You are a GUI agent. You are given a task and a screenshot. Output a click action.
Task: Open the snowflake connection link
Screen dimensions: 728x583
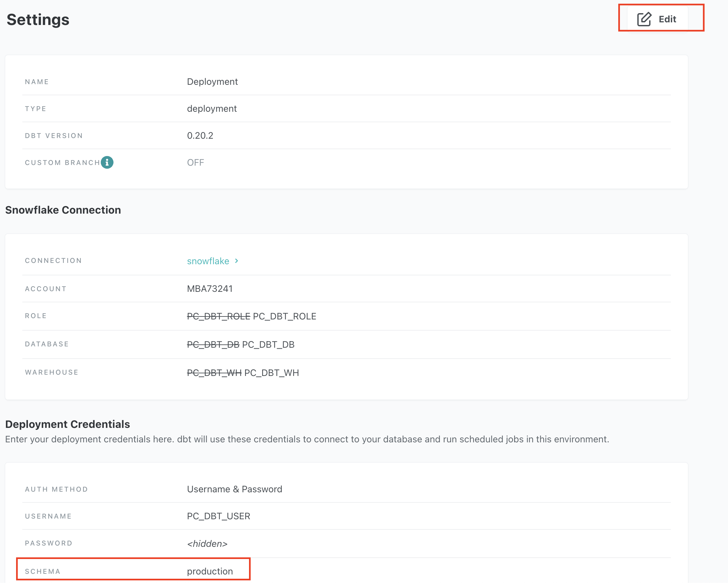pos(208,261)
